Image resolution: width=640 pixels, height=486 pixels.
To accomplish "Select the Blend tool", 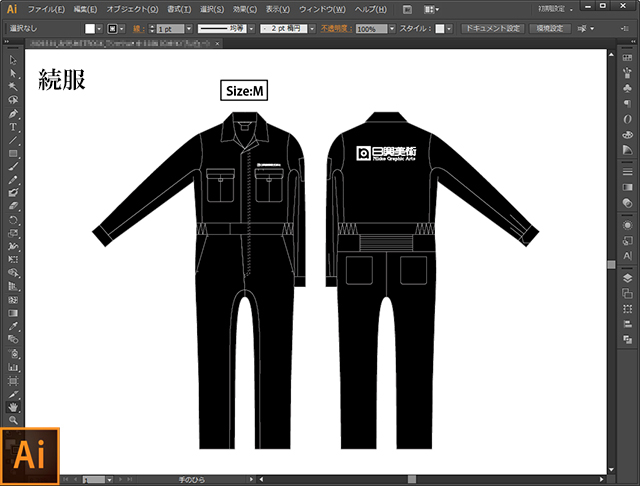I will pyautogui.click(x=13, y=339).
